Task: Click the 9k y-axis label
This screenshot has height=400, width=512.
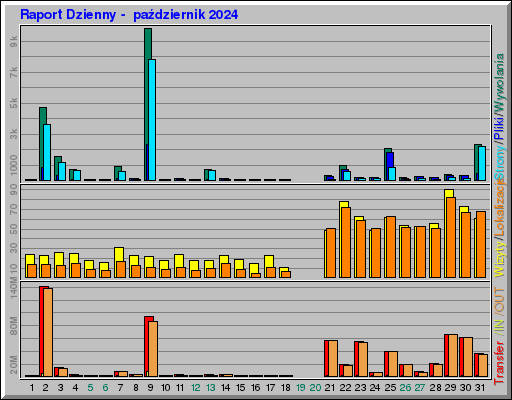Action: [13, 41]
